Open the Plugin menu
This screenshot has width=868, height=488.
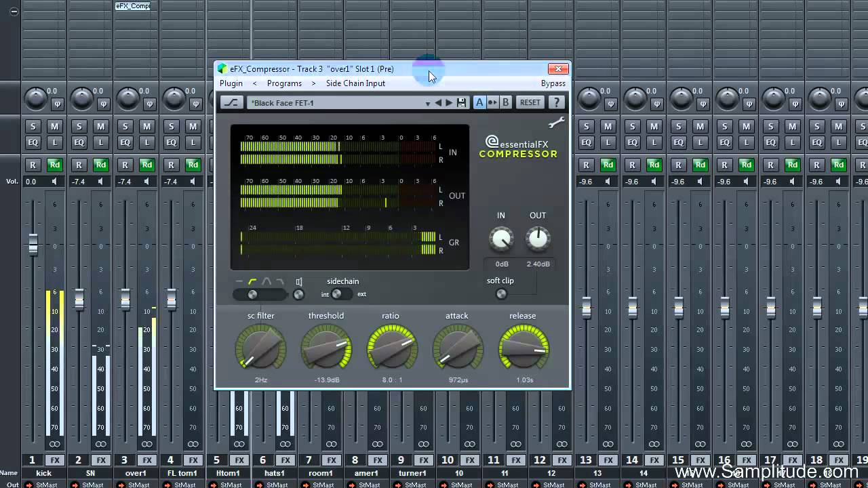point(231,83)
